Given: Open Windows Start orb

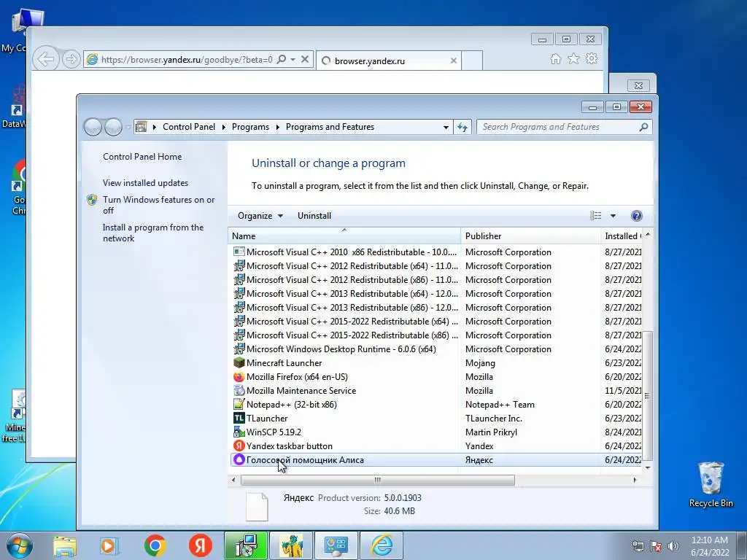Looking at the screenshot, I should 20,545.
